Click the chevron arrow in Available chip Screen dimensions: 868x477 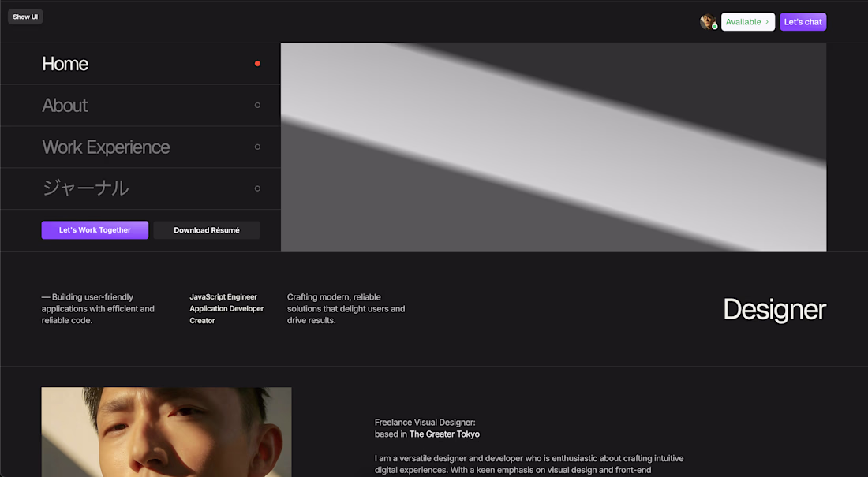(x=767, y=22)
